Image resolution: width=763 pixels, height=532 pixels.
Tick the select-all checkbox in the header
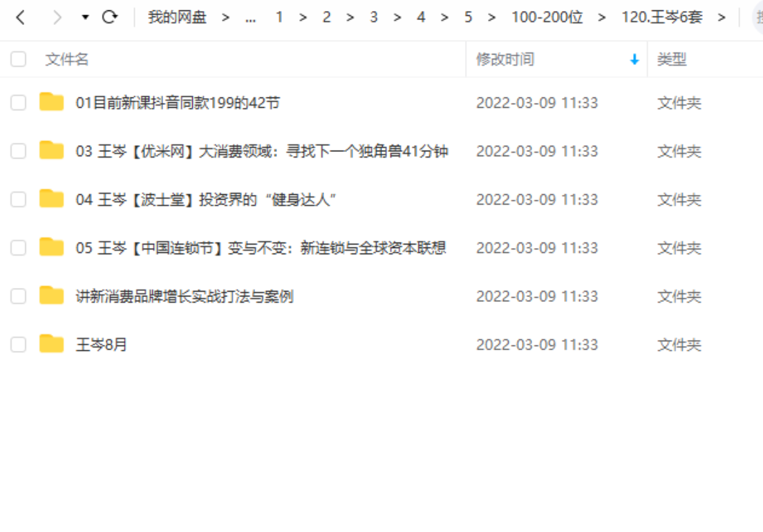click(x=19, y=59)
